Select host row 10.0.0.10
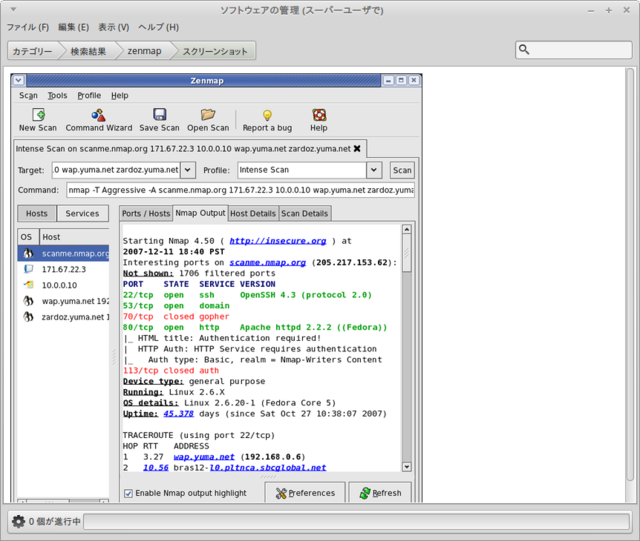 [63, 285]
